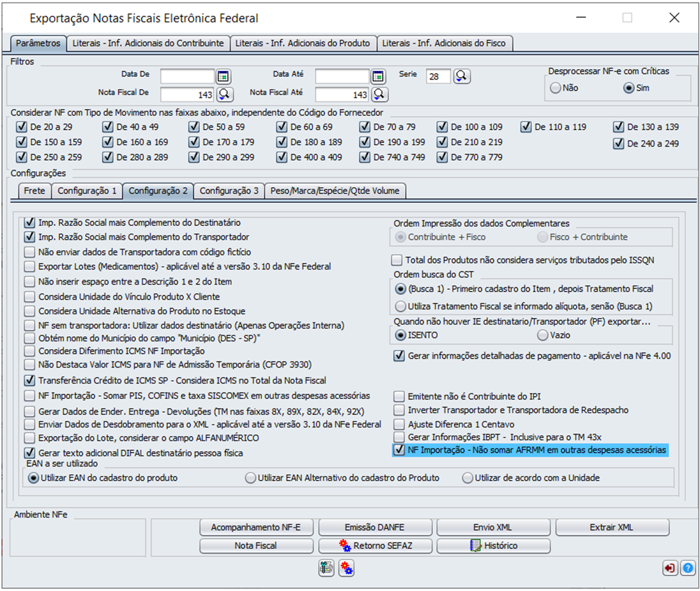Open the calendar picker for Data De
The height and width of the screenshot is (591, 700).
223,77
